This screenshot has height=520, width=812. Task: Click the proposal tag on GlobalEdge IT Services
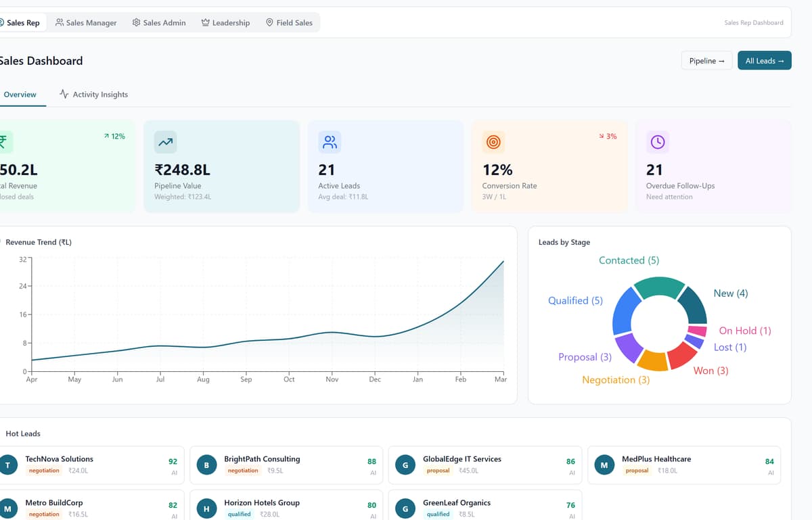pos(438,471)
